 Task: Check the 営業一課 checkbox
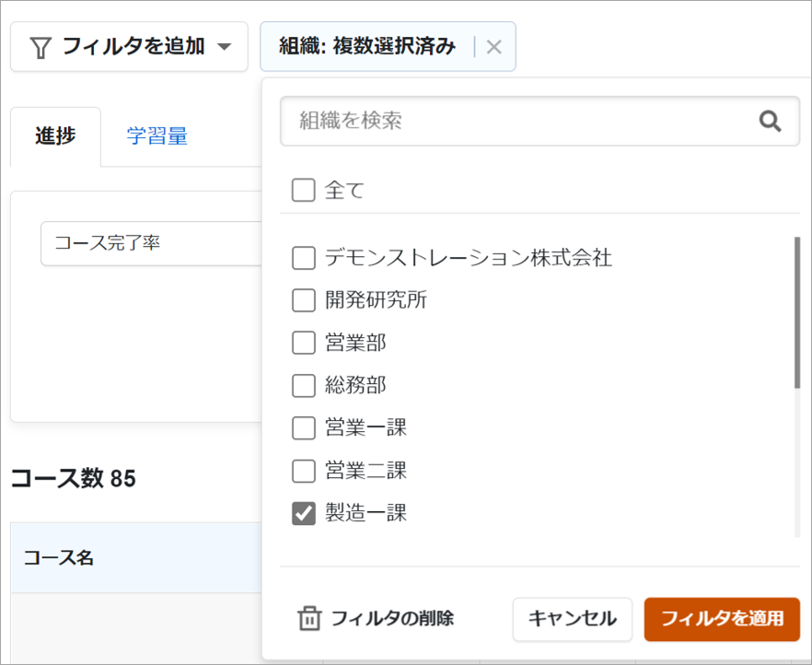pos(304,427)
